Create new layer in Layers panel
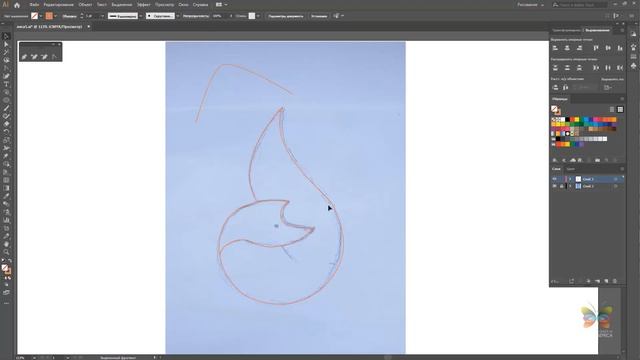Viewport: 640px width, 360px height. click(x=606, y=281)
